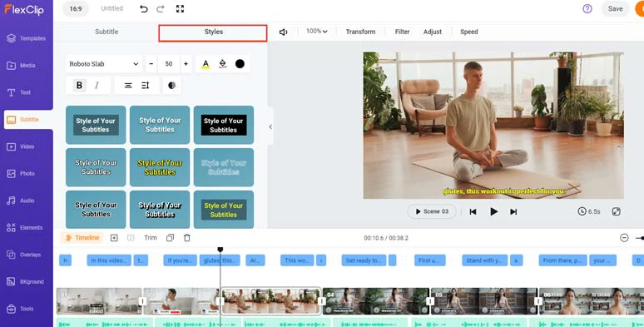Play the video preview

point(493,211)
